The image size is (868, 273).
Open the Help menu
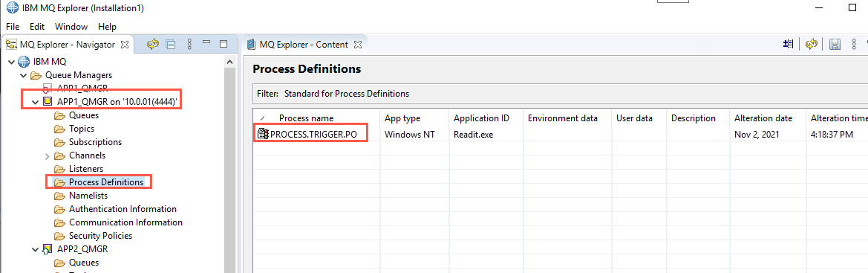click(108, 27)
